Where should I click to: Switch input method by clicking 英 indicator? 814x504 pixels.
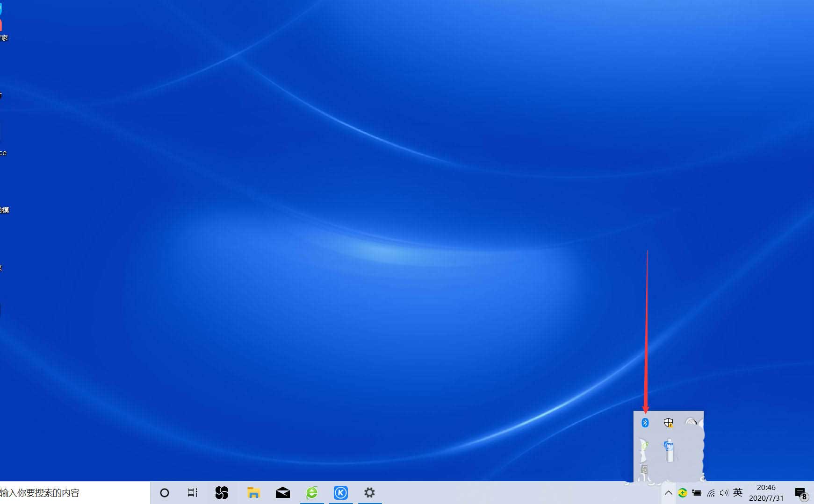(739, 493)
